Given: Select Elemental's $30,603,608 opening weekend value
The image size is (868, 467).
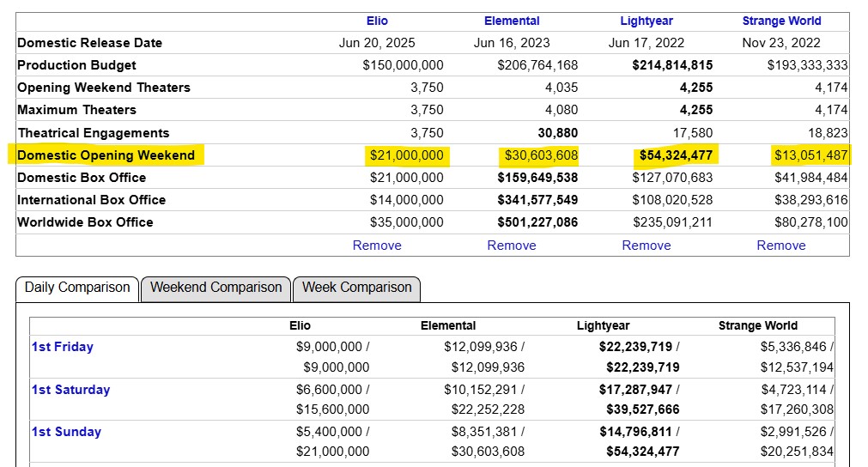Looking at the screenshot, I should (541, 155).
